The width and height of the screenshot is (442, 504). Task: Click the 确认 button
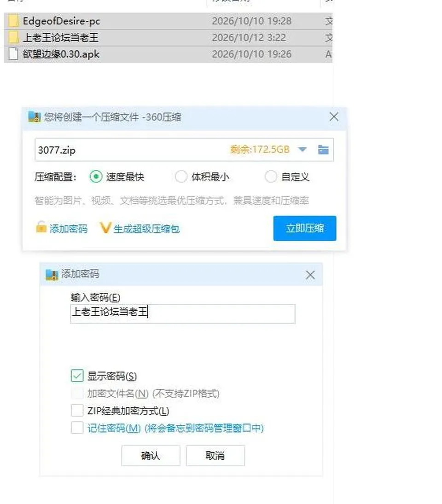pos(151,456)
